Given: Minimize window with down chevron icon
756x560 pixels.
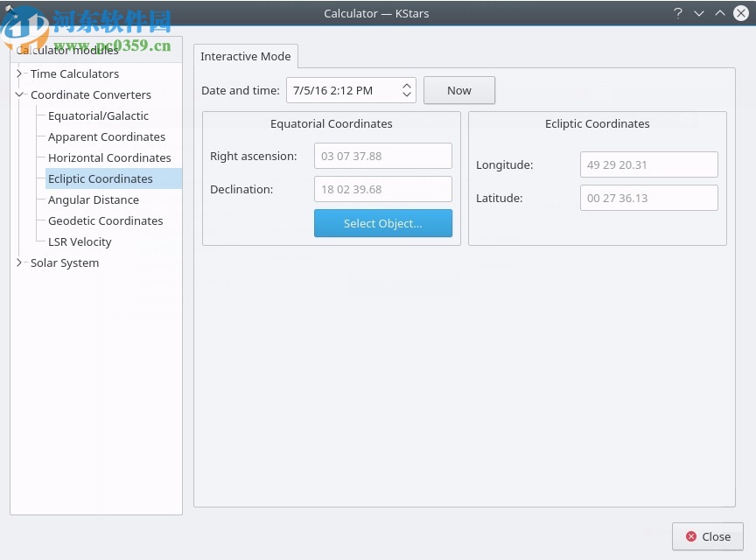Looking at the screenshot, I should coord(698,13).
